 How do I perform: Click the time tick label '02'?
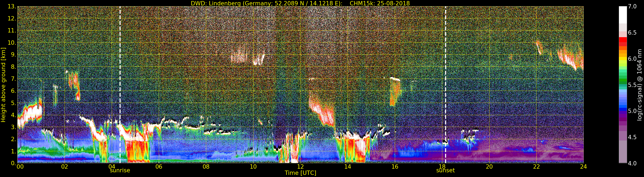tap(65, 167)
